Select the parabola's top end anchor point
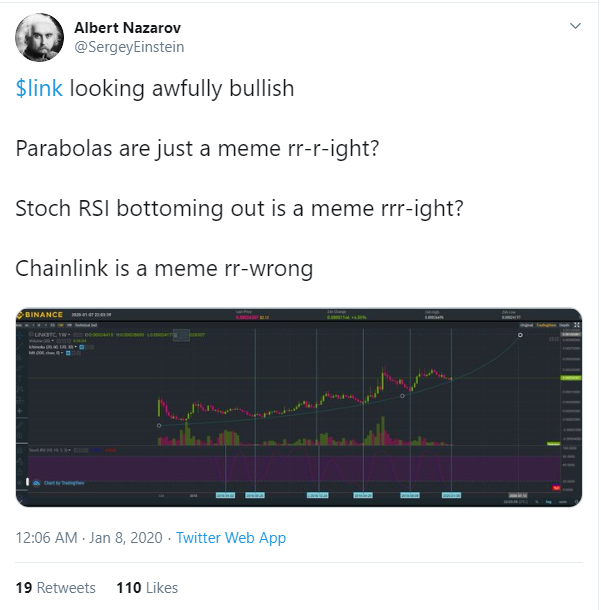This screenshot has width=601, height=610. tap(520, 335)
